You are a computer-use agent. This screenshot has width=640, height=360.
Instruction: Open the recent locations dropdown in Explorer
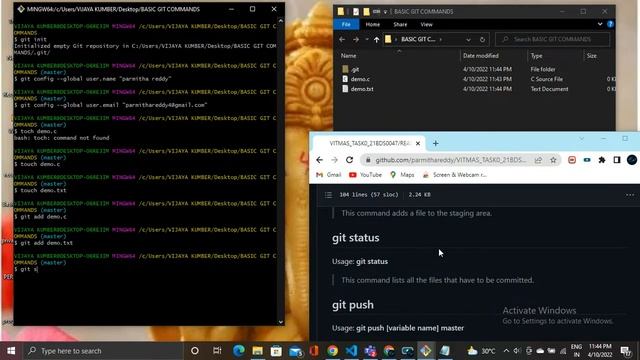367,39
